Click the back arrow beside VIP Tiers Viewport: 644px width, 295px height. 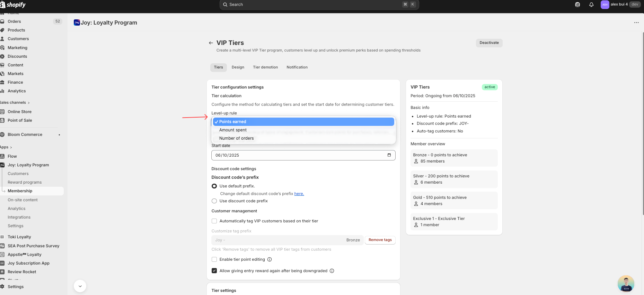pyautogui.click(x=211, y=43)
